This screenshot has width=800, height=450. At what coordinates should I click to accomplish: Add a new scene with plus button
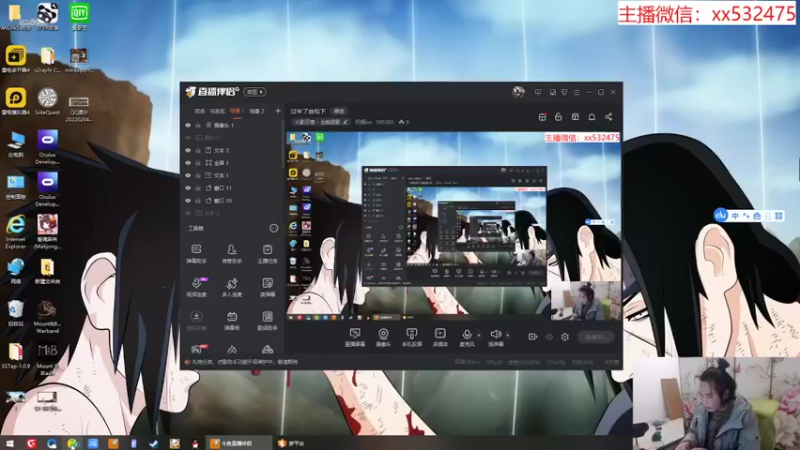pyautogui.click(x=278, y=111)
